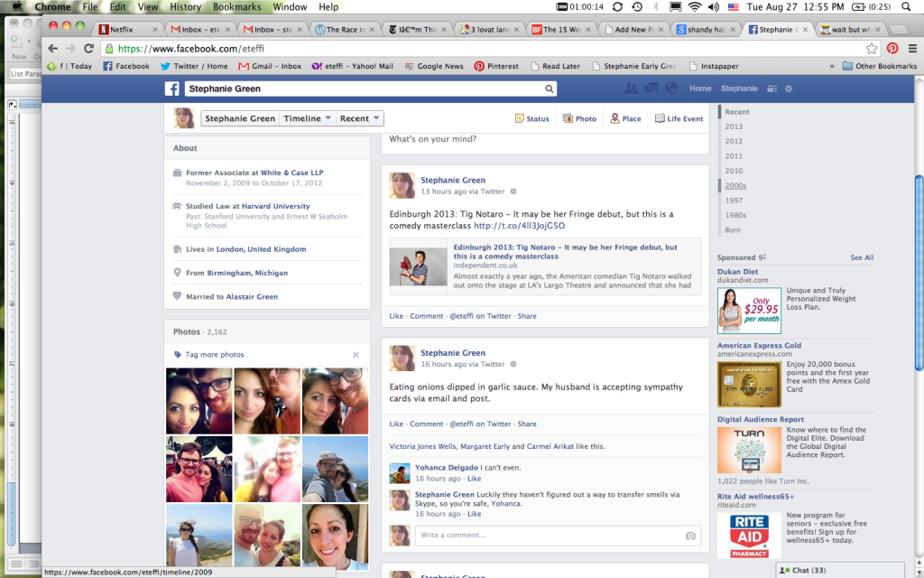Open the Wi-Fi status menu

[695, 7]
